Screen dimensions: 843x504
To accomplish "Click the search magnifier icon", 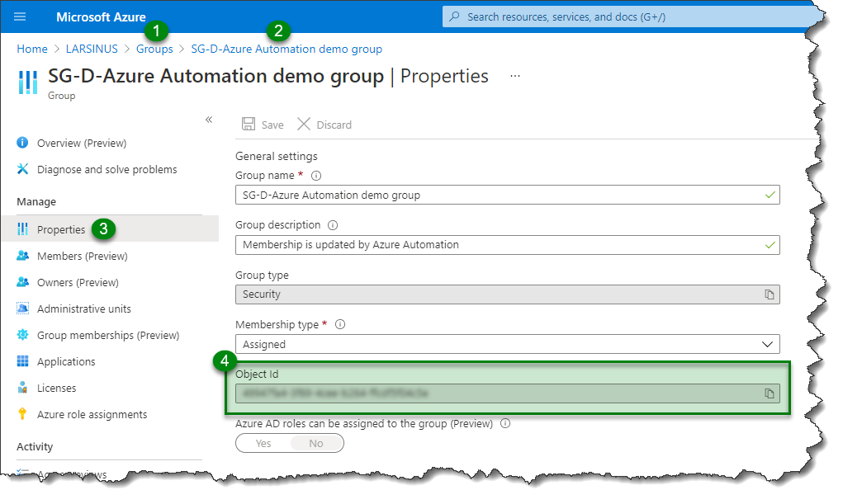I will [x=454, y=16].
